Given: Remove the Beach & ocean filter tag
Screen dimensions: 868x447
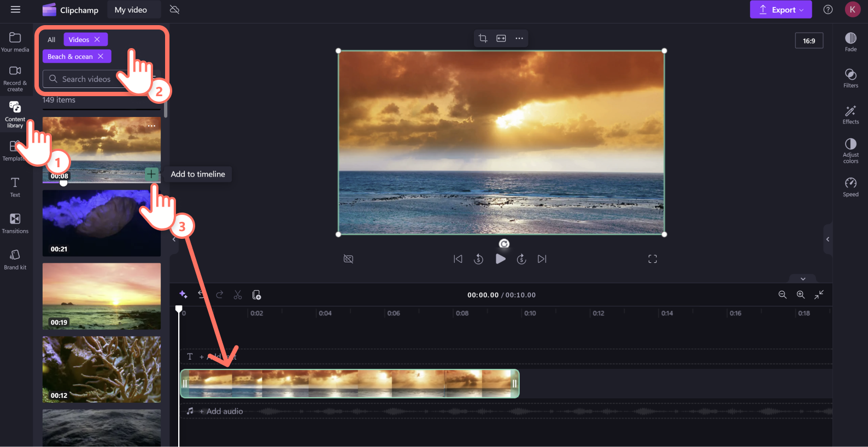Looking at the screenshot, I should [101, 56].
